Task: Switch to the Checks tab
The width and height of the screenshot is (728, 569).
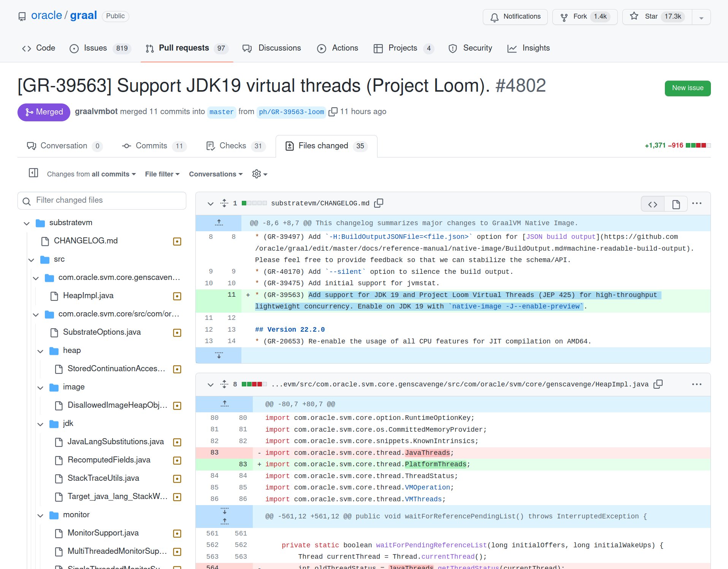Action: tap(235, 146)
